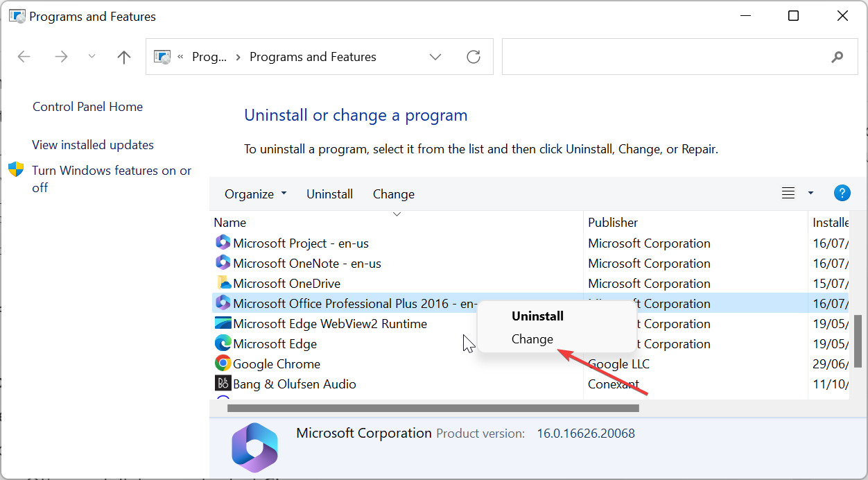Open the recent locations dropdown arrow

click(92, 57)
